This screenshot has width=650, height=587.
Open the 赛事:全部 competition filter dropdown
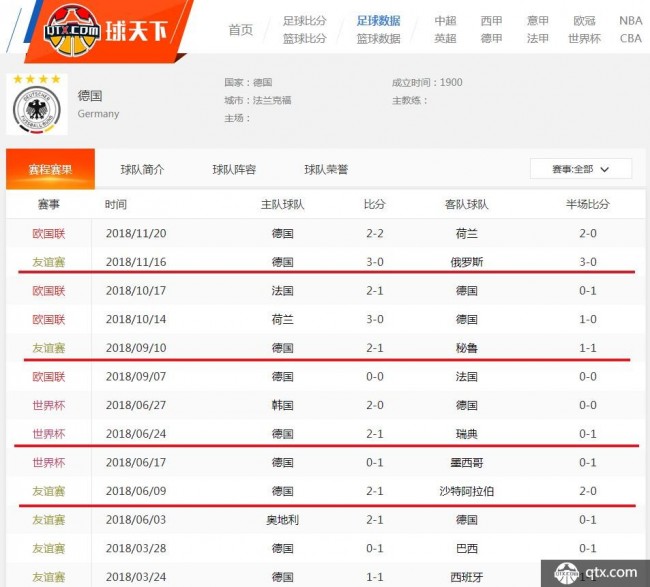coord(580,169)
